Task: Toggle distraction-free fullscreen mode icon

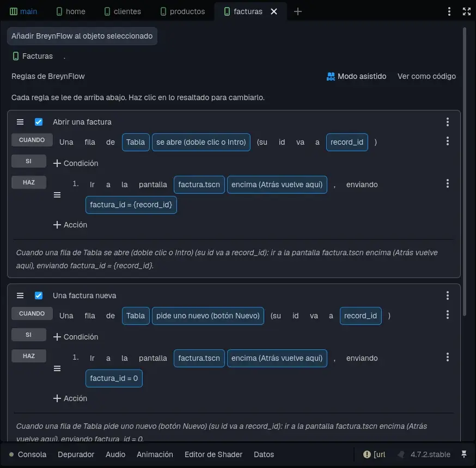Action: point(467,11)
